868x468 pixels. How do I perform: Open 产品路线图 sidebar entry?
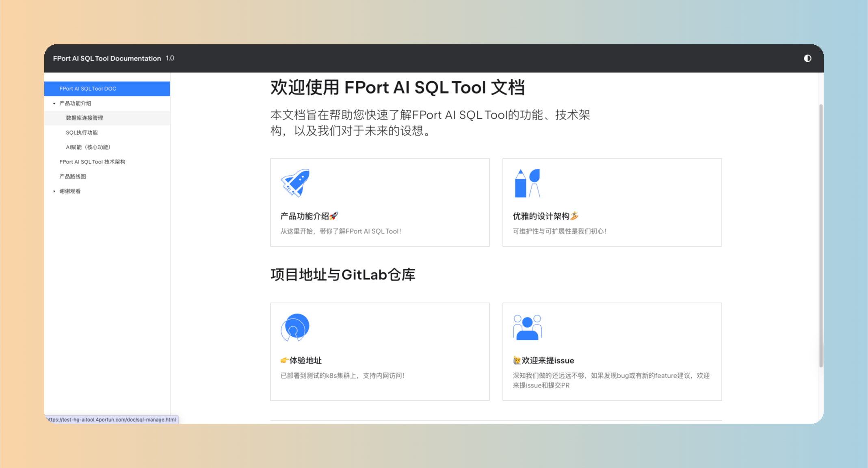[73, 176]
